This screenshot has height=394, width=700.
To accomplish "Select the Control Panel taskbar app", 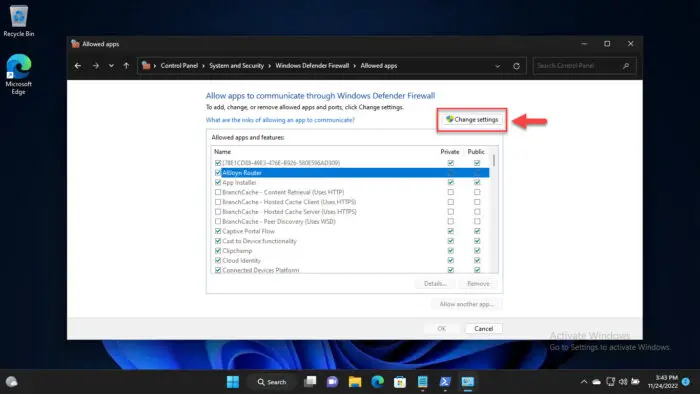I will [467, 382].
